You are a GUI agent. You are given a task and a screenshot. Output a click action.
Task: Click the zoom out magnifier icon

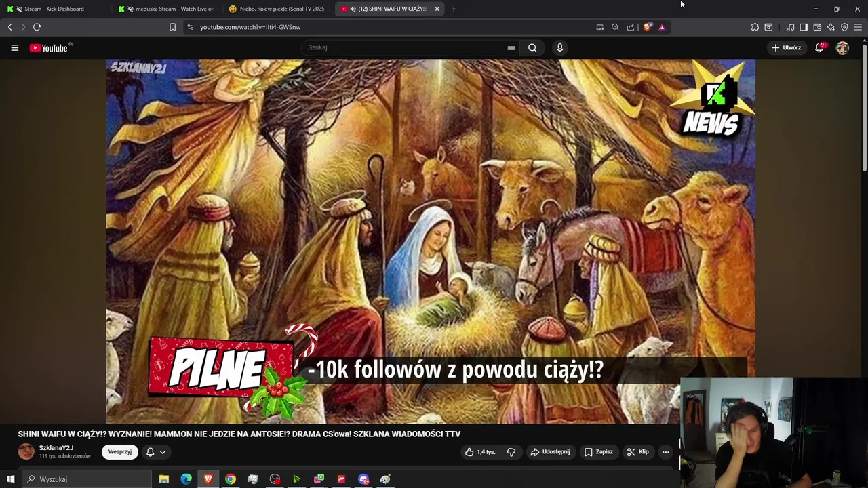click(x=615, y=27)
